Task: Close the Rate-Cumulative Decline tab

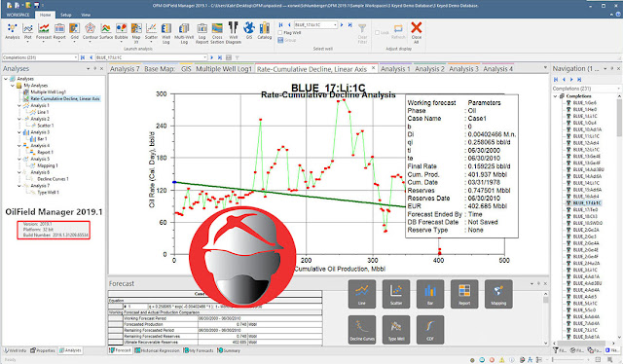Action: point(373,68)
